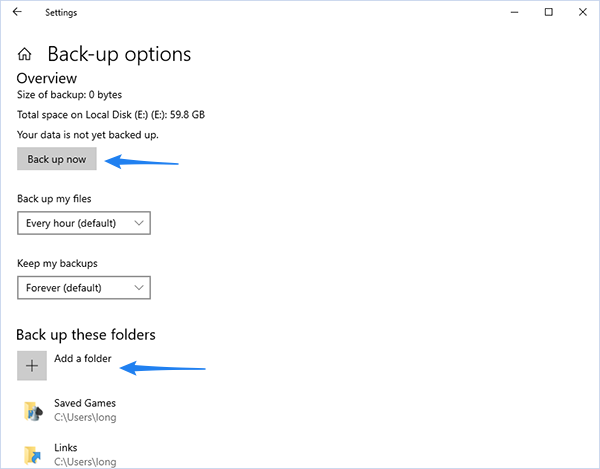Click the path text under Saved Games
This screenshot has width=600, height=469.
pos(85,417)
